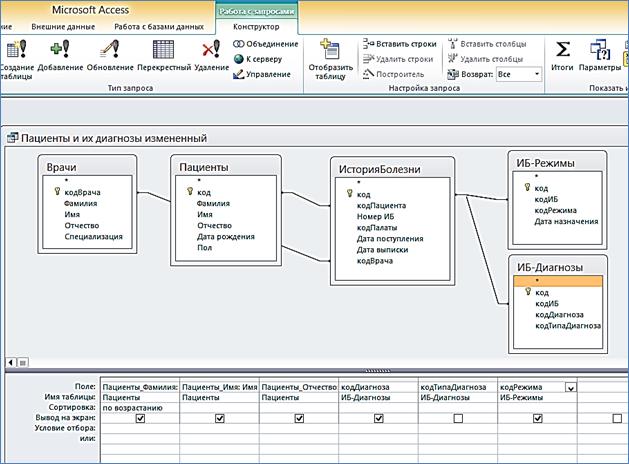Open the Parameters (Параметры) dialog

click(x=600, y=55)
